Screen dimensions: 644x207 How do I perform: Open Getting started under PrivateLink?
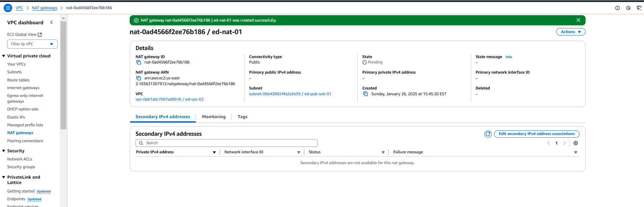point(21,191)
